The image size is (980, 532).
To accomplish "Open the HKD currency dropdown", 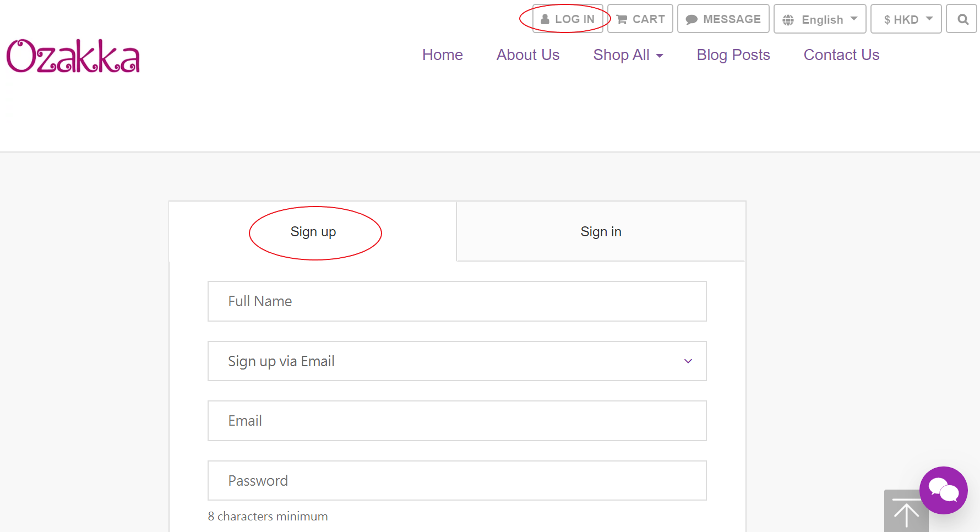I will [x=906, y=19].
